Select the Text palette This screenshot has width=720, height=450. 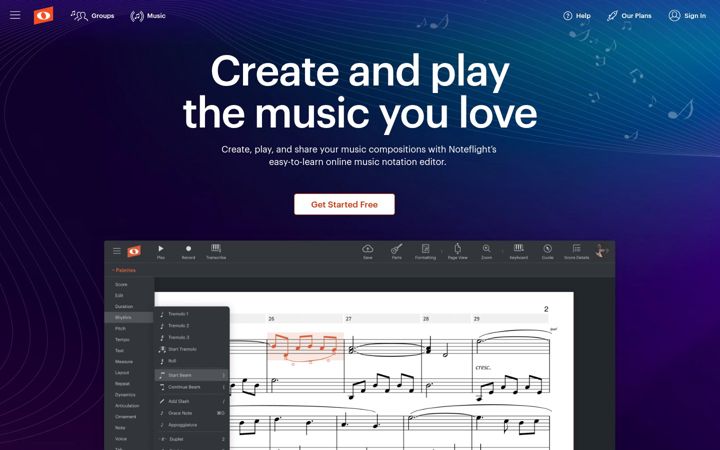pyautogui.click(x=119, y=351)
